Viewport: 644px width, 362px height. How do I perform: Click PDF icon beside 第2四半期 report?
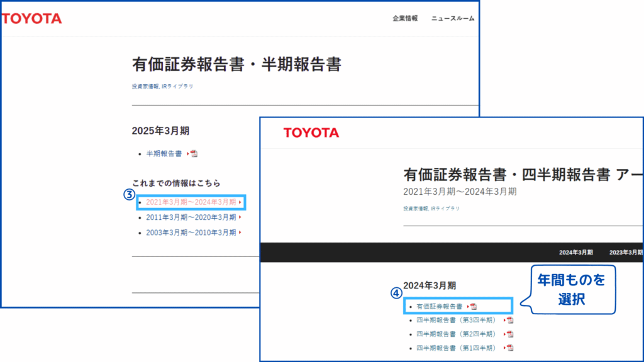[509, 334]
